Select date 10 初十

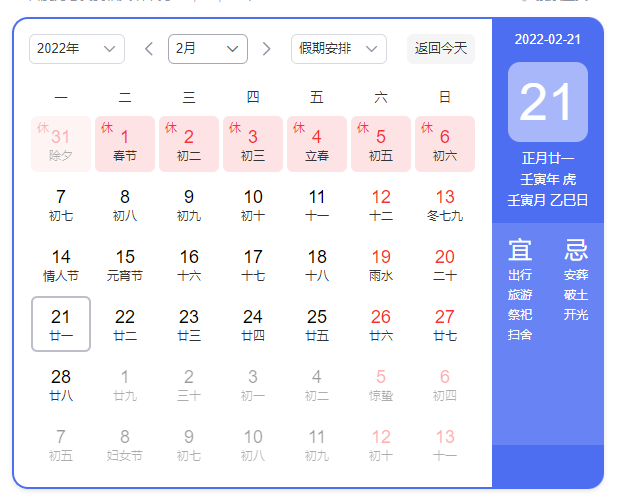(x=253, y=204)
